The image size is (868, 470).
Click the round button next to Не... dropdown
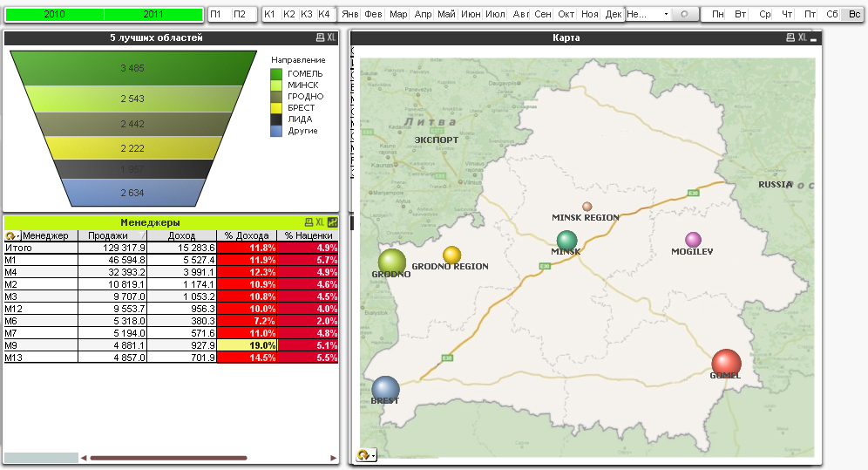coord(684,15)
